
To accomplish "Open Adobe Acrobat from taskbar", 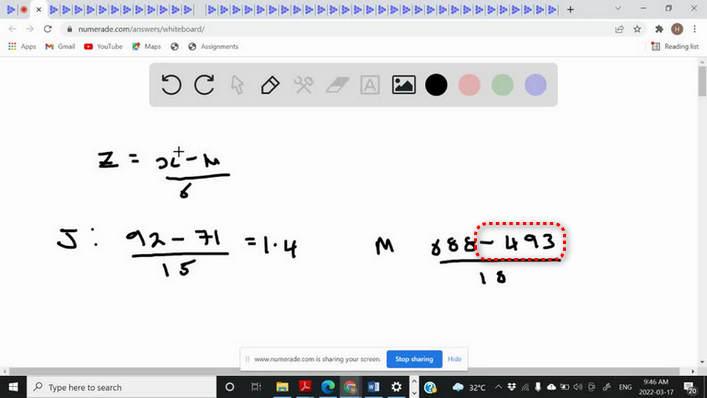I will (305, 387).
